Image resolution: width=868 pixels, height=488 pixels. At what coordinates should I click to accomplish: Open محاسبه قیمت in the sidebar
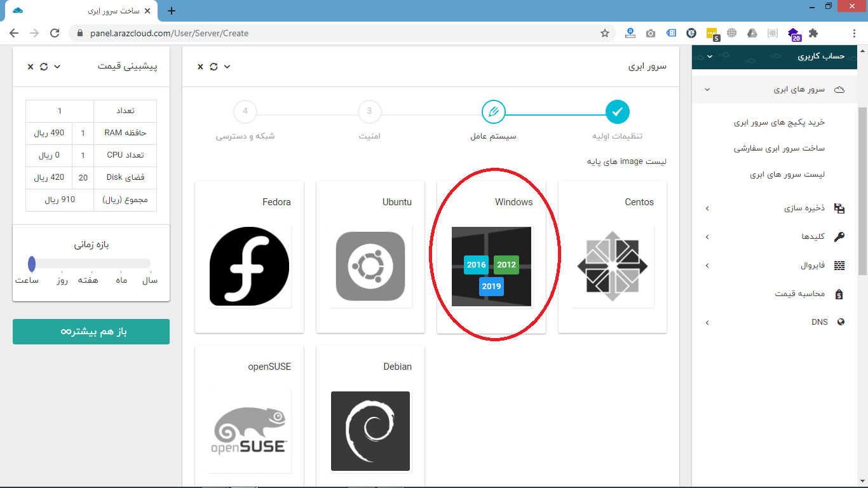coord(799,294)
